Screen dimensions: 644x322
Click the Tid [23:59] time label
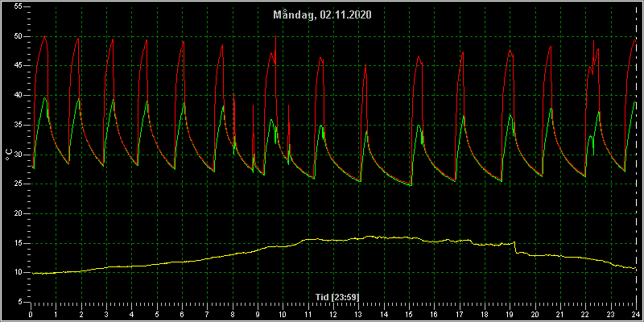click(333, 297)
